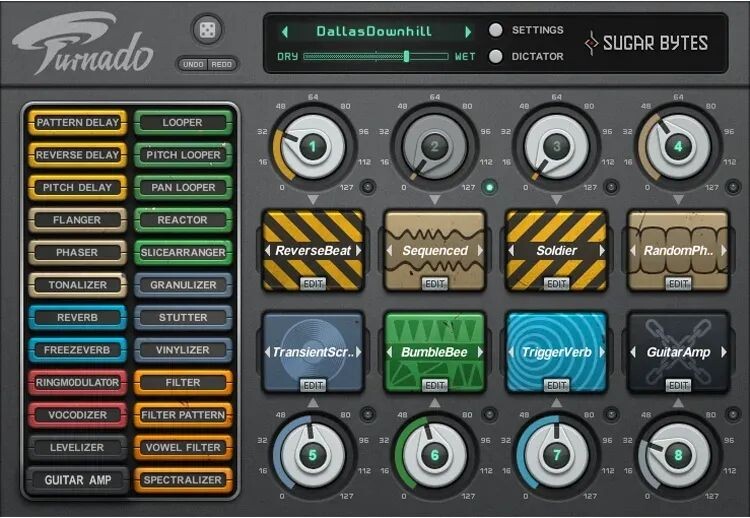Select FREEZEVERB effect
This screenshot has width=750, height=518.
pos(77,350)
